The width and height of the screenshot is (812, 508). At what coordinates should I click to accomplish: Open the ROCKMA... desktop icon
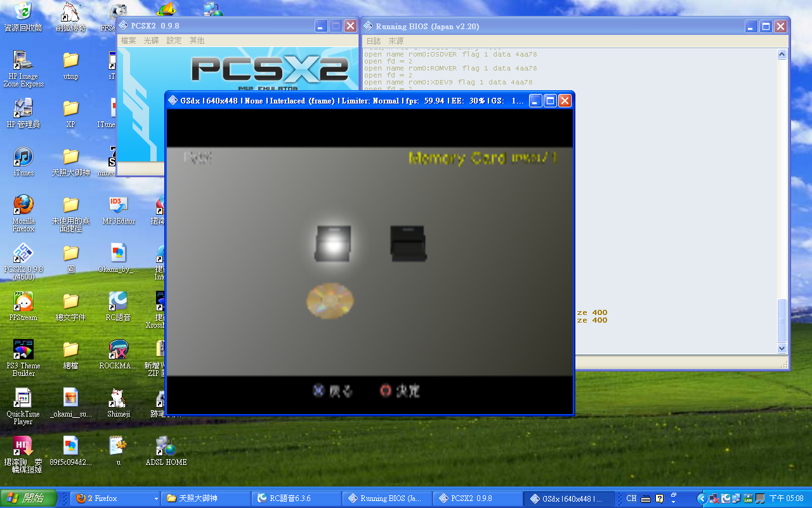(118, 354)
